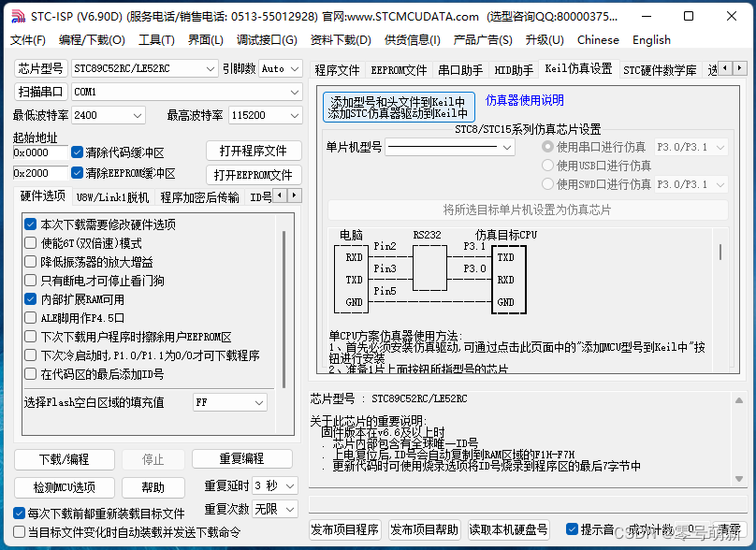Toggle 本次下载需要修改硬件选项 checkbox
This screenshot has width=756, height=550.
[x=30, y=224]
